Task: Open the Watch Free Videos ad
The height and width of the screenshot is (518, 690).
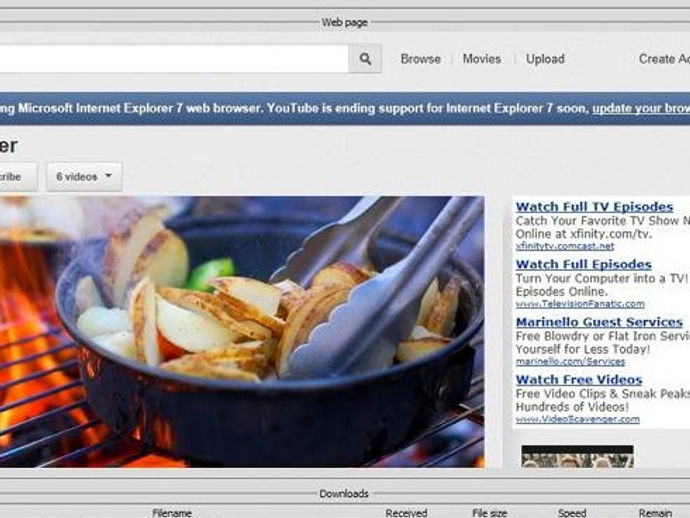Action: coord(579,380)
